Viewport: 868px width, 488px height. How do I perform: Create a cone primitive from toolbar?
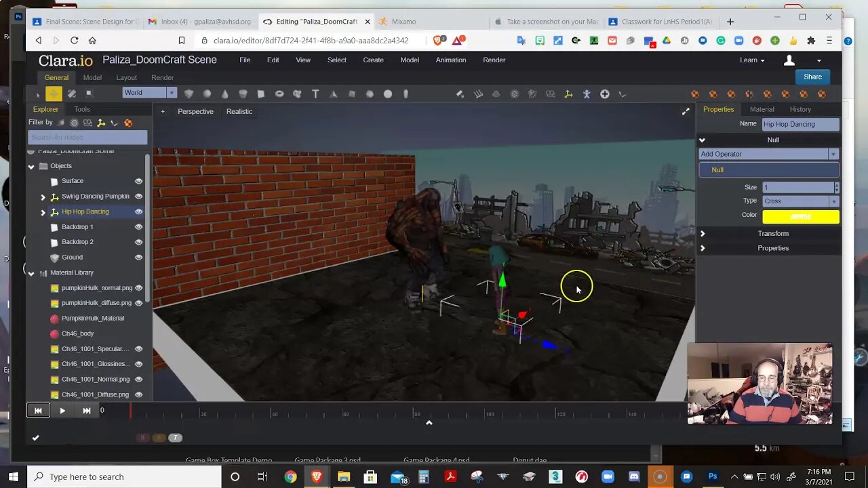click(x=225, y=94)
